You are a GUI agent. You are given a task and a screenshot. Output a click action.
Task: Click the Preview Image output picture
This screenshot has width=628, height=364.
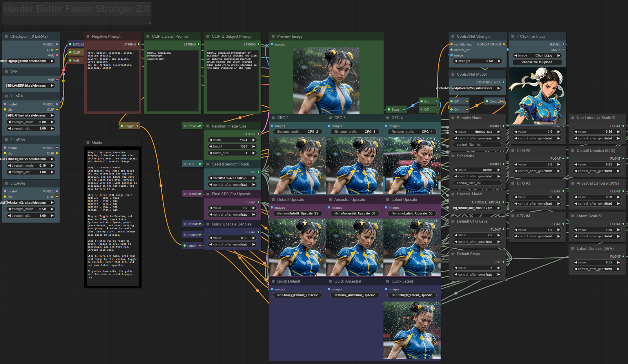pos(326,81)
